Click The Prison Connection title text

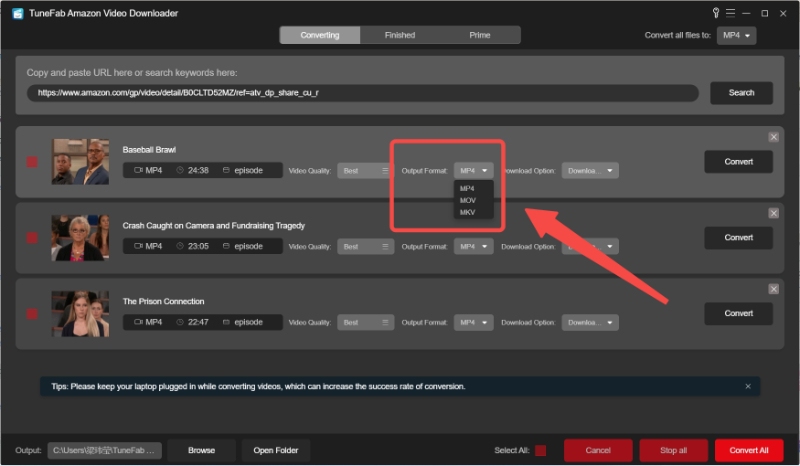pos(163,302)
